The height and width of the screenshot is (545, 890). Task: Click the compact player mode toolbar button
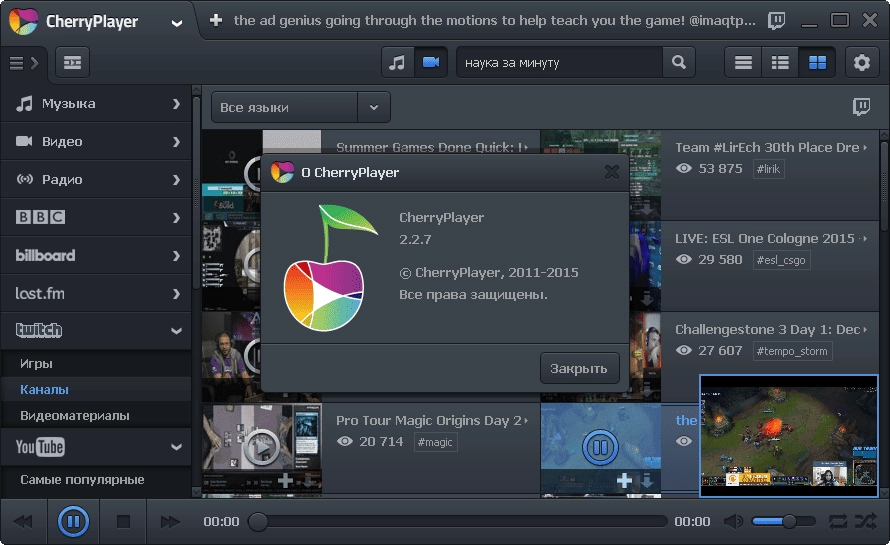click(72, 62)
